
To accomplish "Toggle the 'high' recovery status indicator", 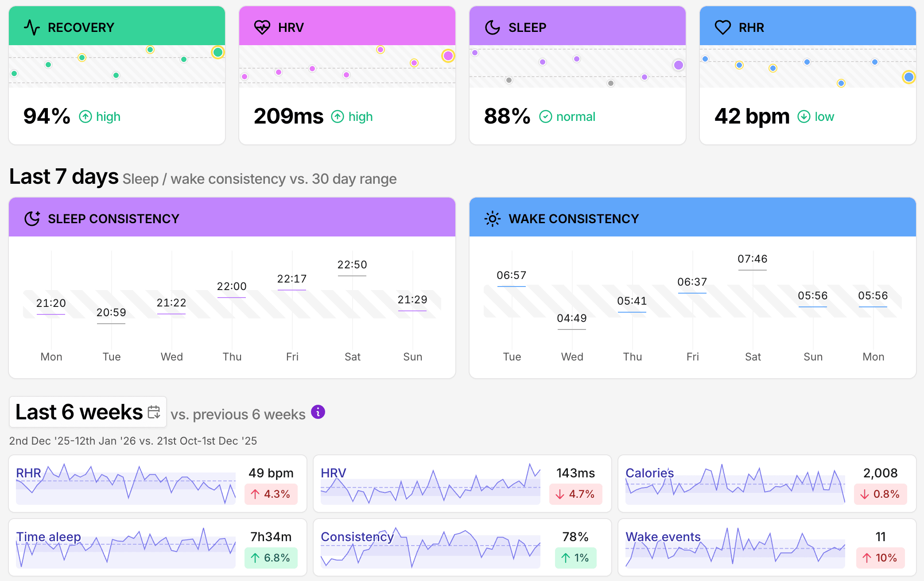I will (99, 116).
